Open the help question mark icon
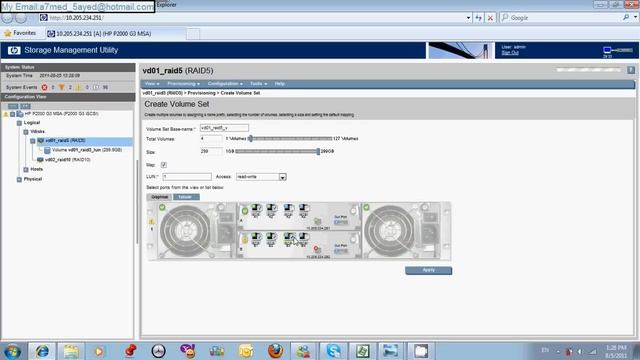The image size is (640, 360). click(631, 70)
